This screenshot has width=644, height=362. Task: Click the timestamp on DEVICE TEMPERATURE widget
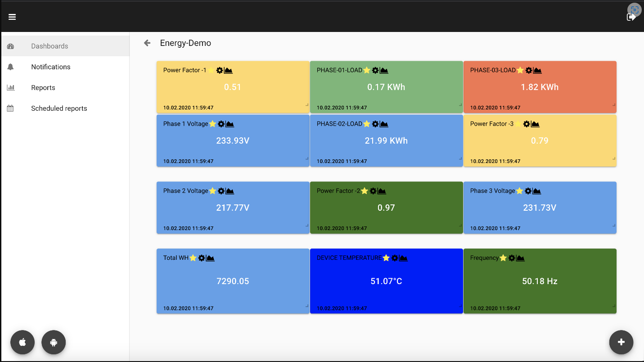click(x=342, y=308)
